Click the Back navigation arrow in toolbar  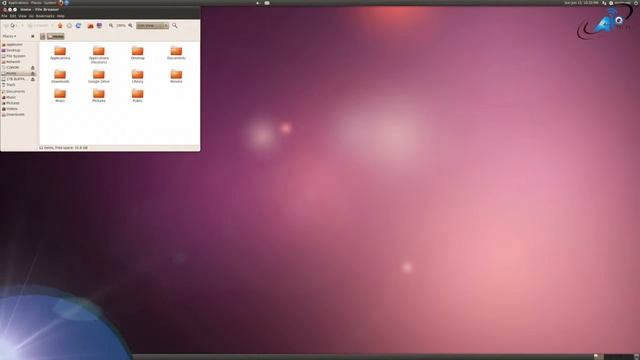tap(5, 26)
